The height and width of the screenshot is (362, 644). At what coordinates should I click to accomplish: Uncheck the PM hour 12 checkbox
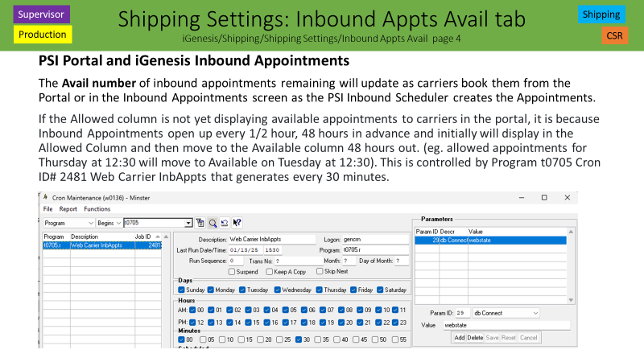192,323
